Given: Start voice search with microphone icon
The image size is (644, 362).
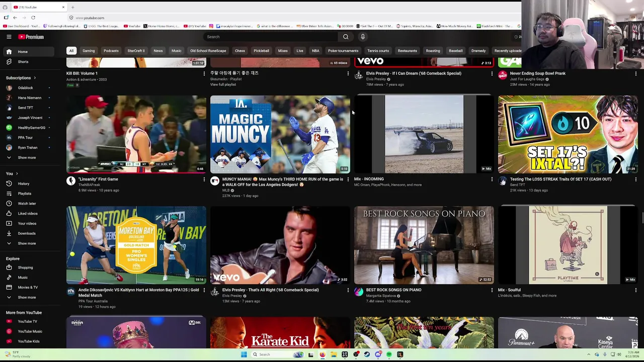Looking at the screenshot, I should pos(363,37).
